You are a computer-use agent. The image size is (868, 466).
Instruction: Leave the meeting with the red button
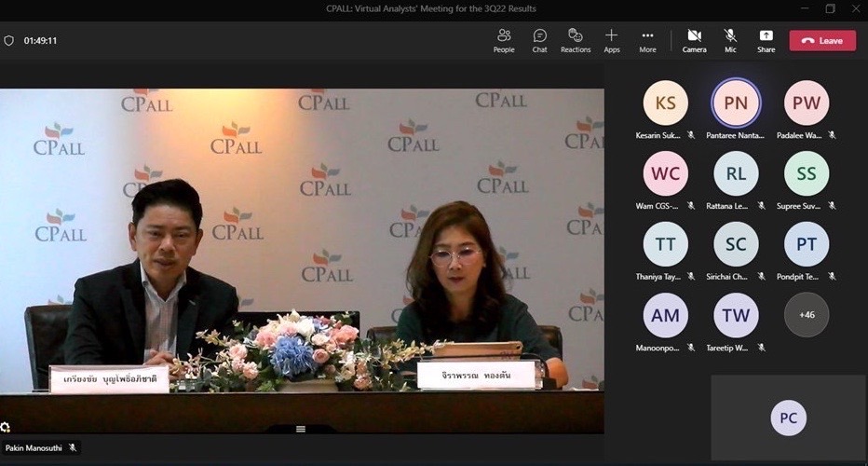tap(822, 41)
